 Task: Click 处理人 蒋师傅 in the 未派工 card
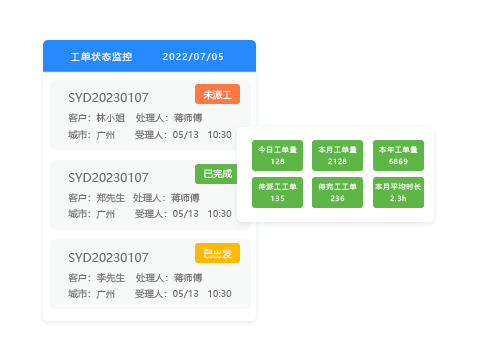click(x=169, y=118)
